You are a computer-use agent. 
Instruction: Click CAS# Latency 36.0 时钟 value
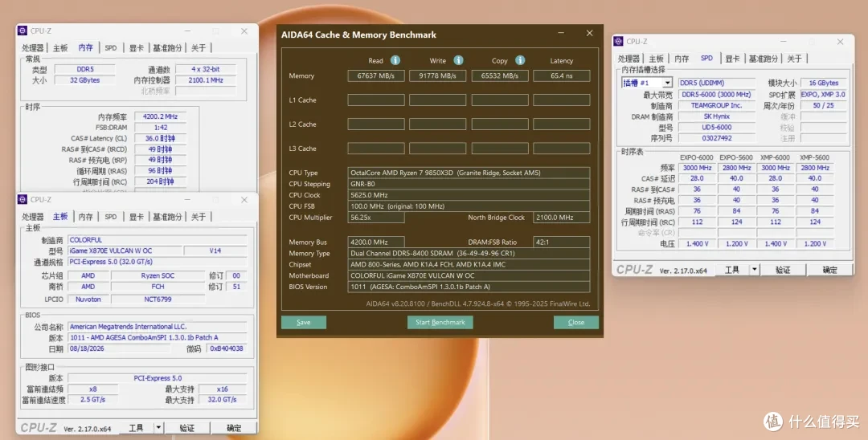click(160, 138)
